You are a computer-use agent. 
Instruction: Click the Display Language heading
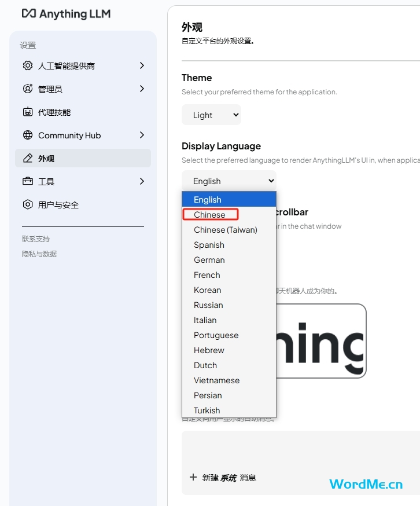(222, 146)
